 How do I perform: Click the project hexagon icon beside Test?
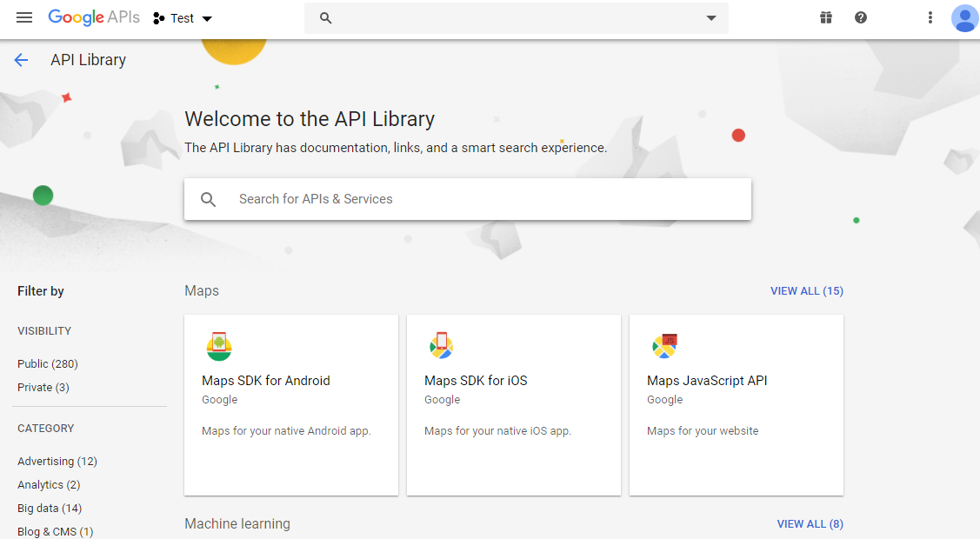[159, 18]
